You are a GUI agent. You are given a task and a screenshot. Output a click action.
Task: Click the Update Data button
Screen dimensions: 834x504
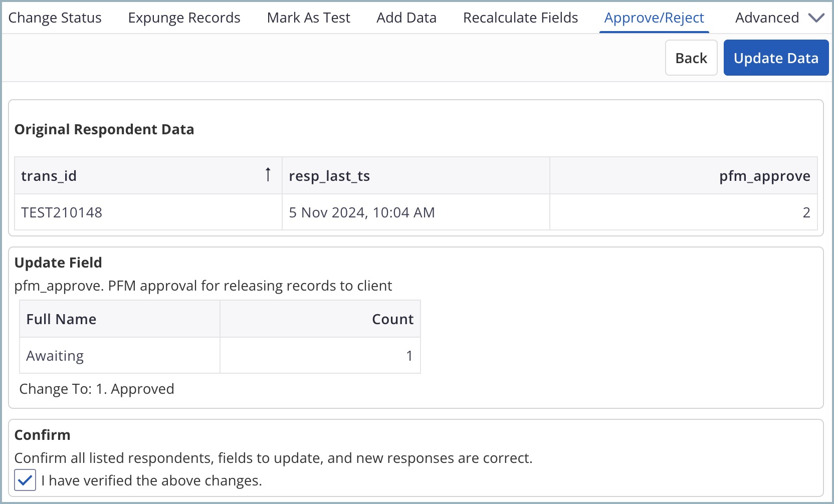tap(776, 58)
